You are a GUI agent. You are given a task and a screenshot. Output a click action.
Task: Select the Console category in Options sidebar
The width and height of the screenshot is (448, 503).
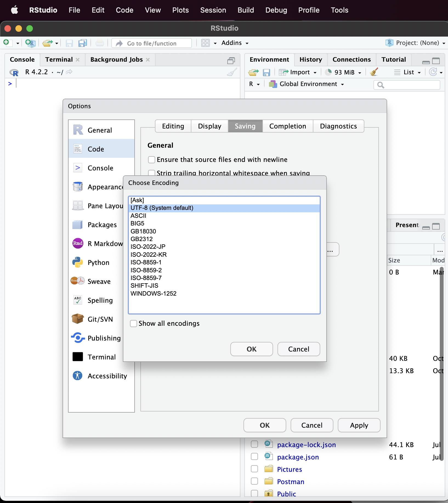click(101, 168)
